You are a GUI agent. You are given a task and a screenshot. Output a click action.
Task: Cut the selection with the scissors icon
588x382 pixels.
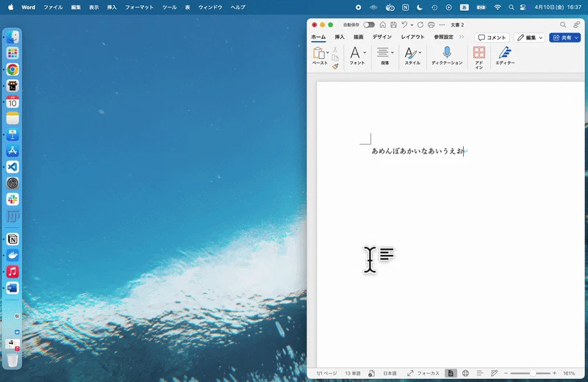[335, 49]
